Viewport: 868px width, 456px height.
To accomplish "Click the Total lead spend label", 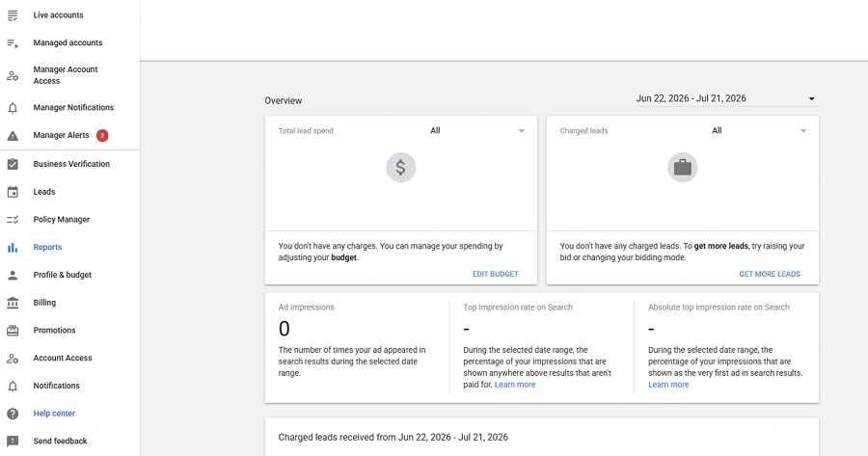I will pos(306,131).
